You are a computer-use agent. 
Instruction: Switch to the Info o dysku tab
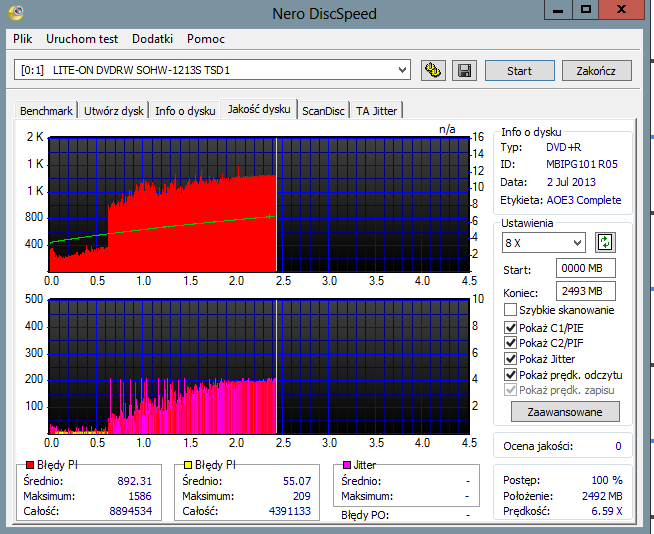tap(185, 111)
